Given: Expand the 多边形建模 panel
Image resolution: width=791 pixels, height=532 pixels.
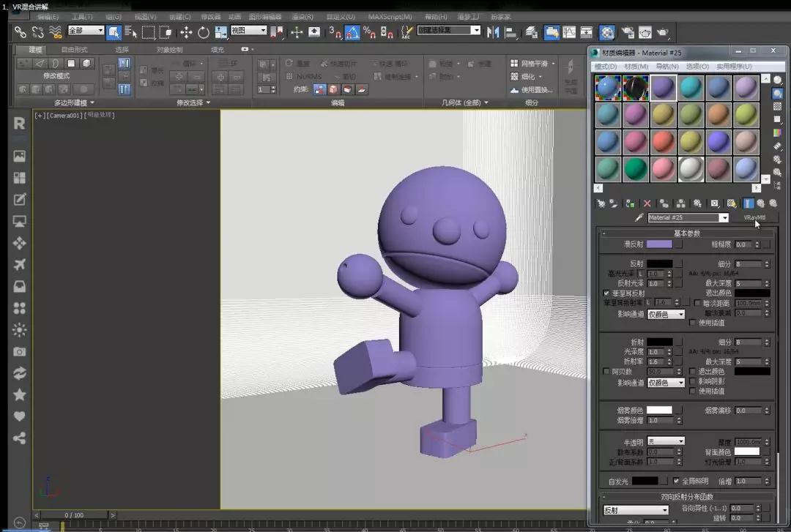Looking at the screenshot, I should coord(74,102).
